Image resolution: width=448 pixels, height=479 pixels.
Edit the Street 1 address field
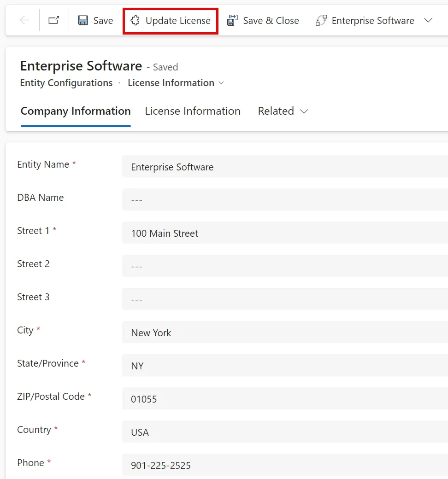pyautogui.click(x=285, y=233)
